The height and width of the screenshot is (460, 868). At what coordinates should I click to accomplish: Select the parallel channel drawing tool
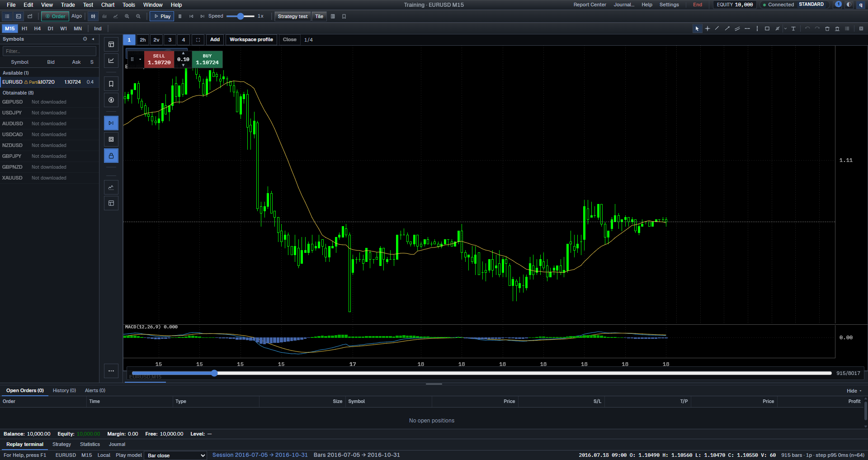pyautogui.click(x=737, y=28)
